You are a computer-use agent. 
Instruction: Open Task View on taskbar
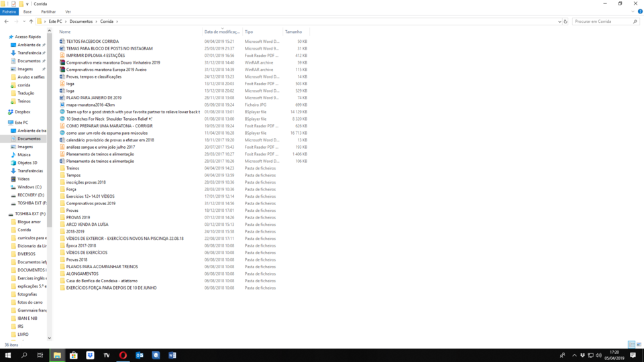(40, 355)
